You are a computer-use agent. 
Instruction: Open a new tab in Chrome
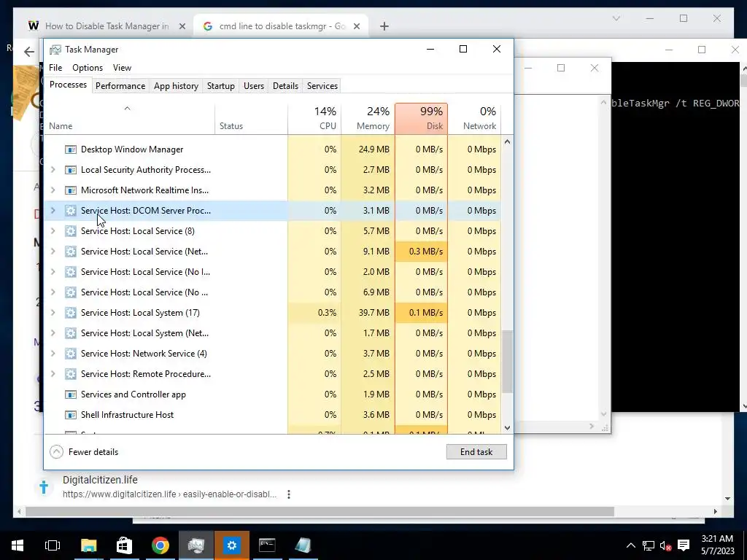click(384, 26)
